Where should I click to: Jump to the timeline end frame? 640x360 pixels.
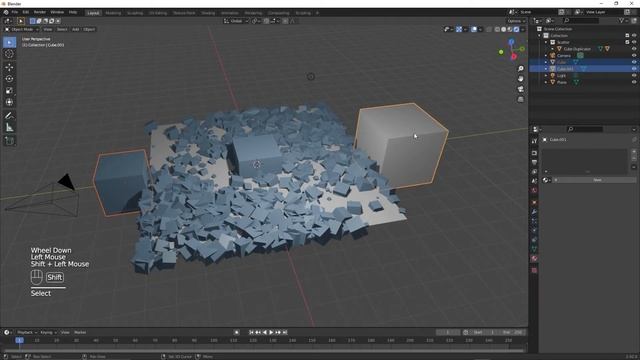[x=285, y=332]
